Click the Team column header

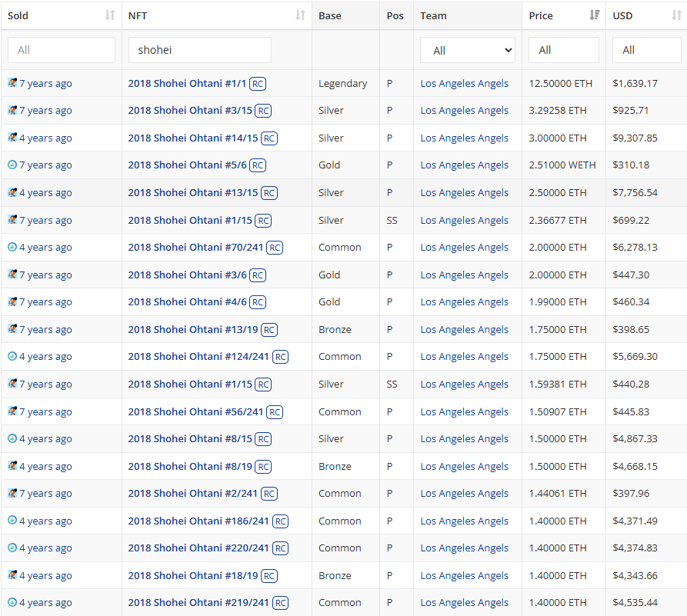click(468, 16)
